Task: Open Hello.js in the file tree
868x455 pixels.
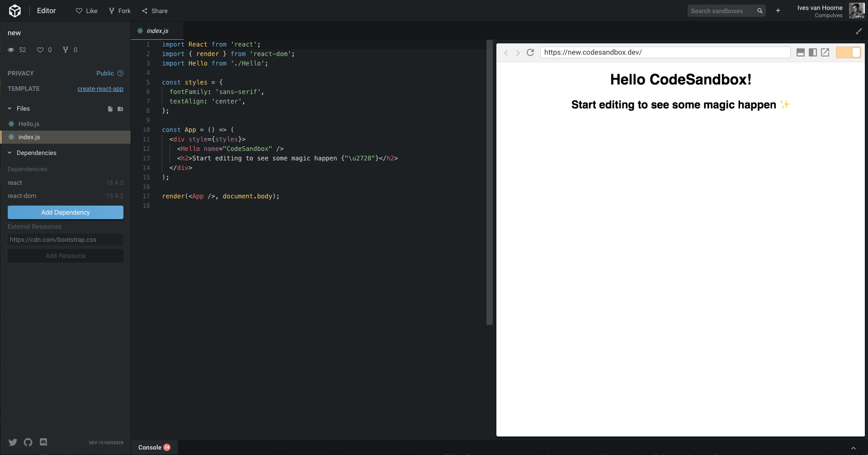Action: tap(66, 124)
